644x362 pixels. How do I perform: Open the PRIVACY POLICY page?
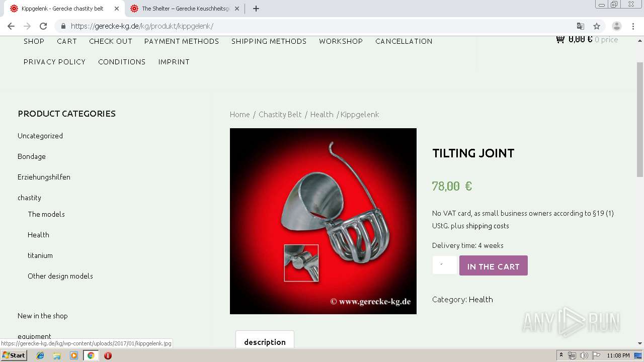click(54, 62)
